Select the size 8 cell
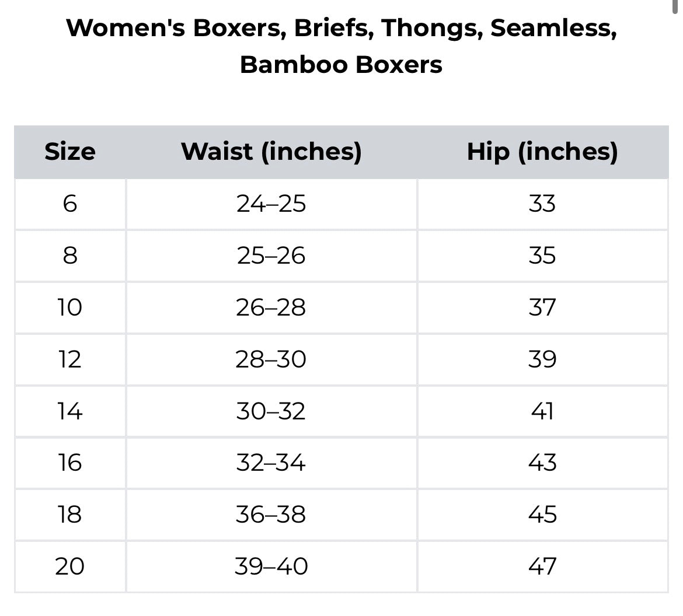Image resolution: width=683 pixels, height=616 pixels. pyautogui.click(x=69, y=256)
